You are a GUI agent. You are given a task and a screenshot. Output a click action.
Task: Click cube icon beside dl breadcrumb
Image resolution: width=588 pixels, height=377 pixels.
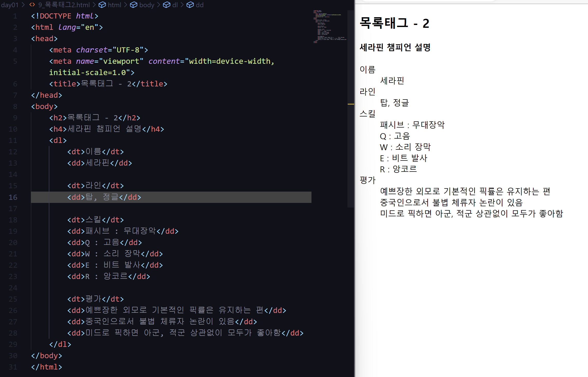pos(167,5)
